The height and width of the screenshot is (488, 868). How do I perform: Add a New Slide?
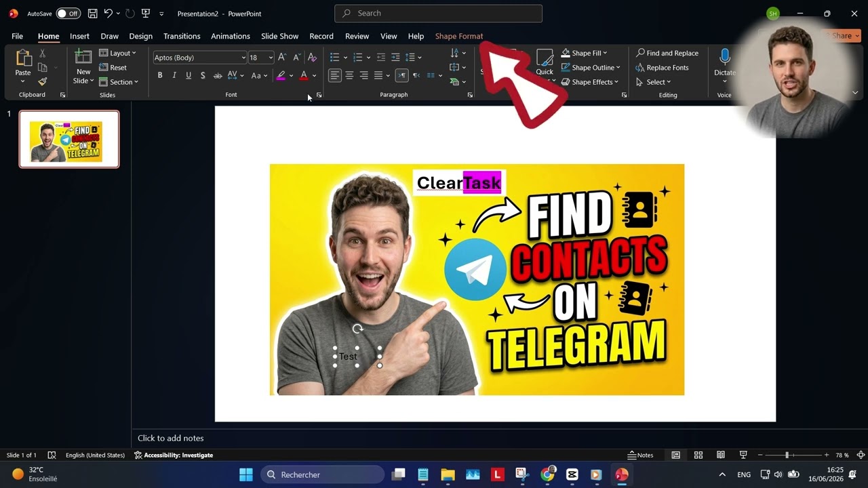point(83,66)
